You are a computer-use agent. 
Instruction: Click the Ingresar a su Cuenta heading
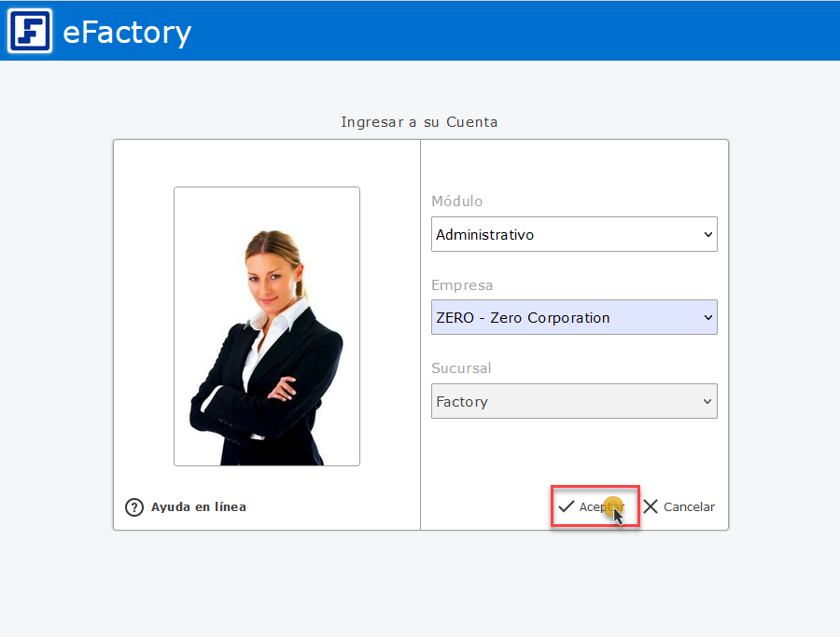point(419,122)
